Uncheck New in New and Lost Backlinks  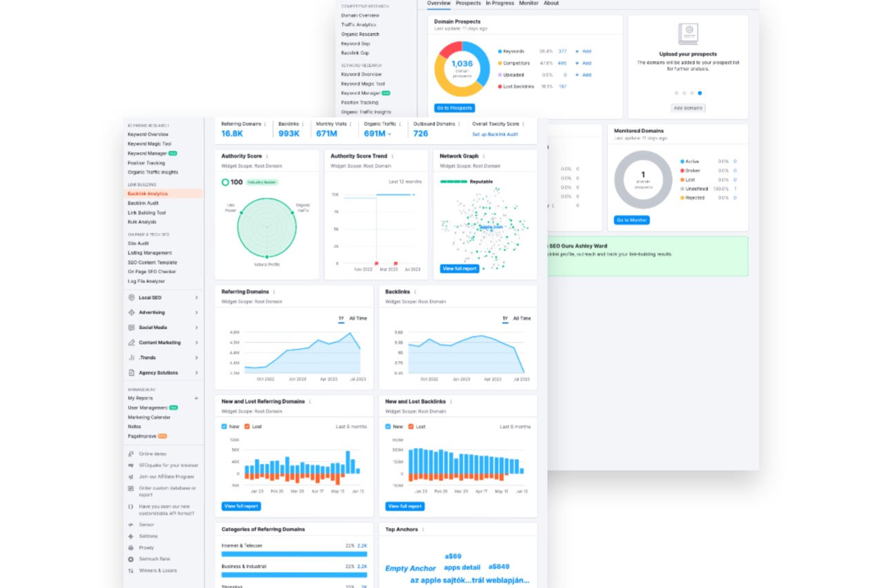[388, 427]
